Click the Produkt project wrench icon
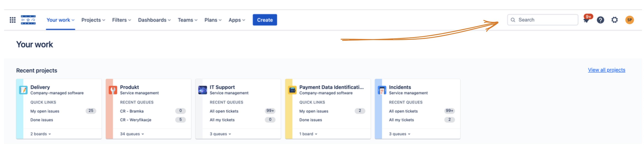Screen dimensions: 644x153 click(113, 90)
